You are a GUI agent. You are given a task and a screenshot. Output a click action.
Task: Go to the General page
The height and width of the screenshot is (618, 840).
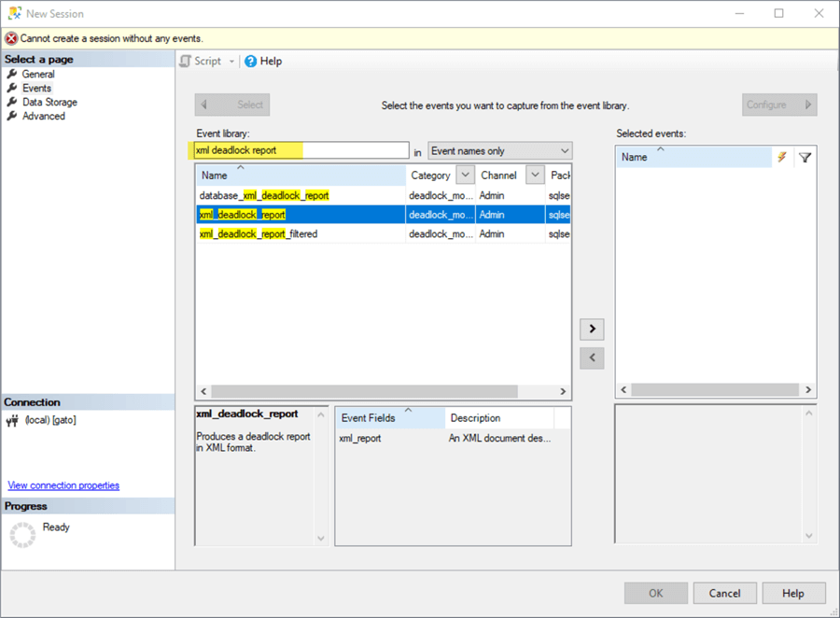pyautogui.click(x=38, y=74)
